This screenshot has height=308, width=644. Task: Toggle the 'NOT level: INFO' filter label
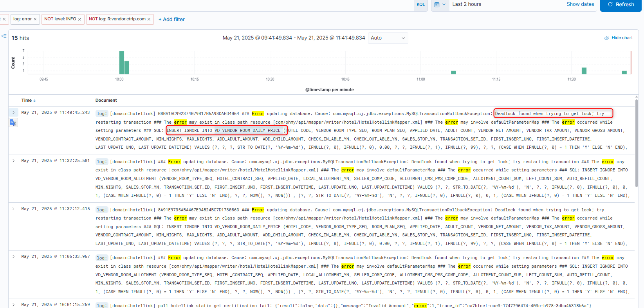60,19
